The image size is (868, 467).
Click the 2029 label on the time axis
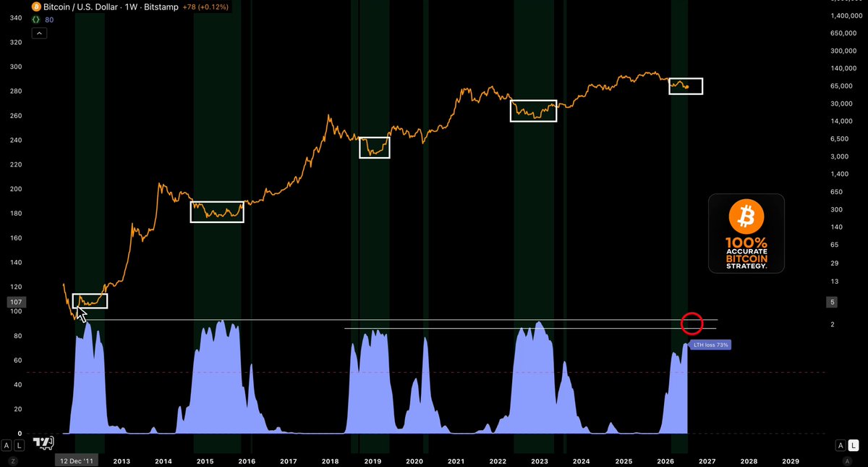tap(791, 460)
